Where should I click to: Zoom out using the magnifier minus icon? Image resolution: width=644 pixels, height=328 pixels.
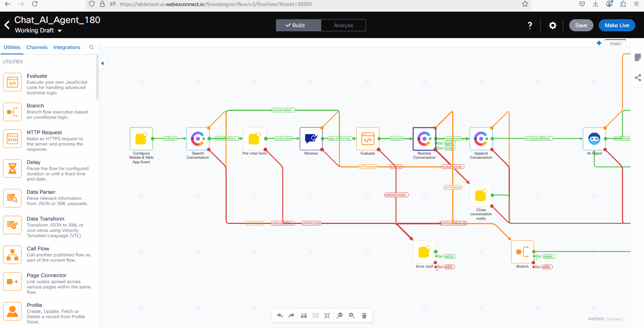click(x=340, y=316)
